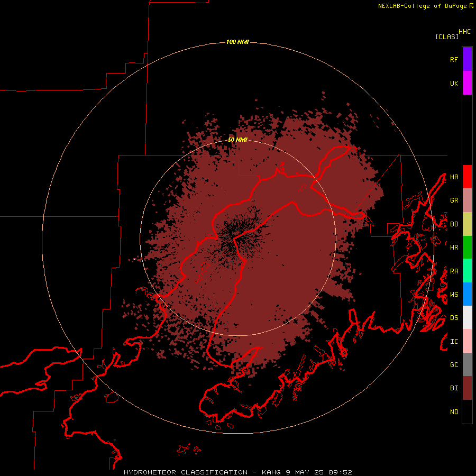Image resolution: width=476 pixels, height=476 pixels.
Task: Click the [CLAS] units label
Action: pos(447,36)
